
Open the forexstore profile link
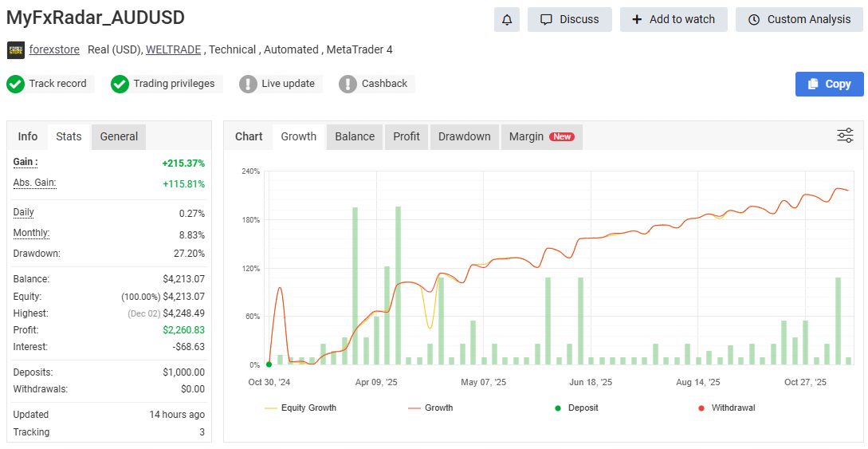click(54, 49)
